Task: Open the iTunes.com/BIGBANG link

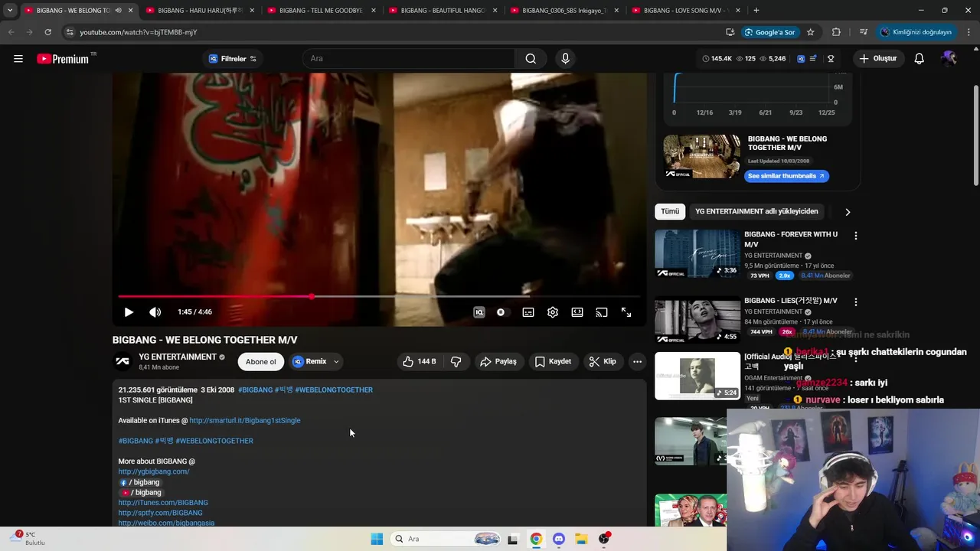Action: (x=163, y=503)
